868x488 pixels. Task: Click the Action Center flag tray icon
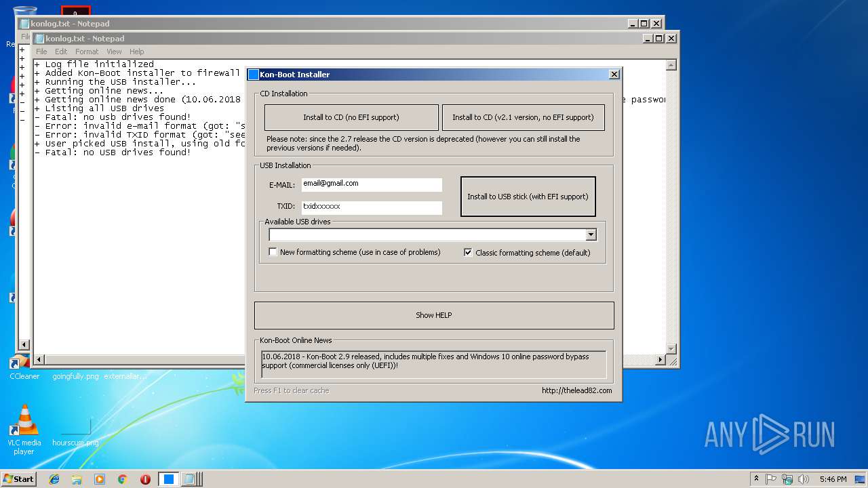click(771, 479)
